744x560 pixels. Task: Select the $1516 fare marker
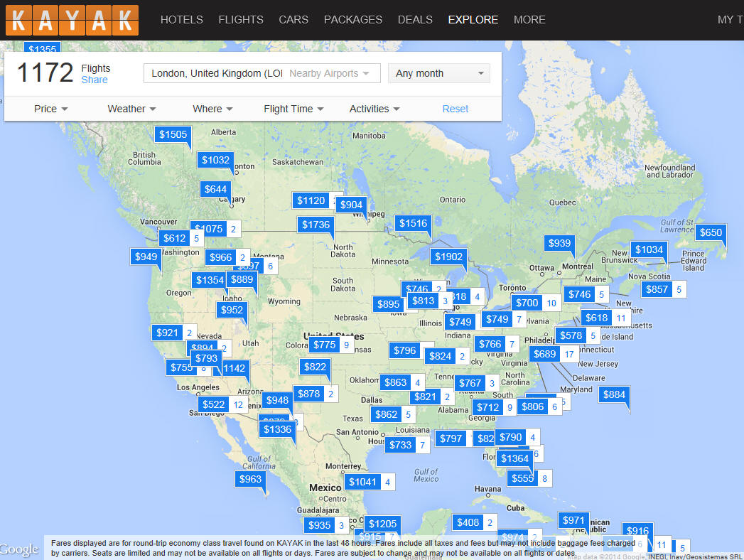[414, 223]
